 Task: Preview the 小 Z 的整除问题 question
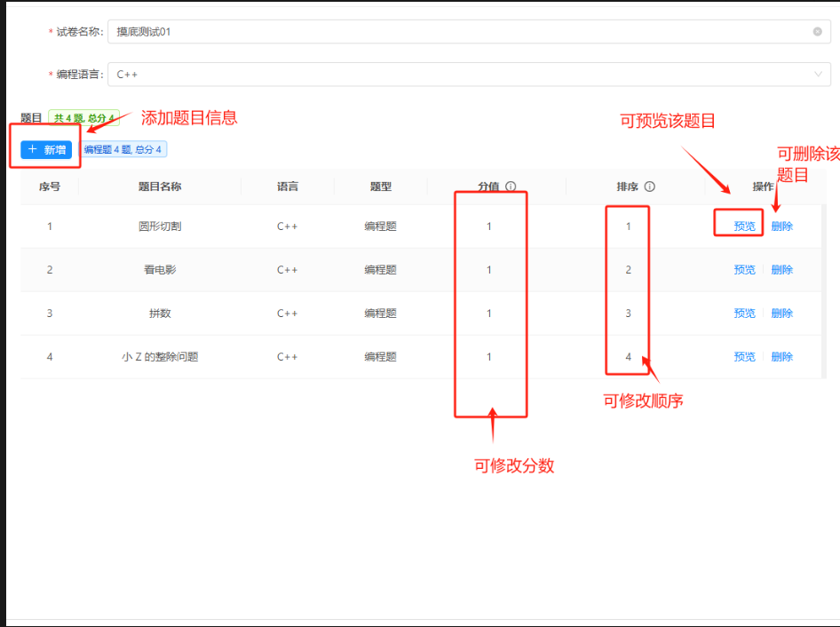(744, 357)
